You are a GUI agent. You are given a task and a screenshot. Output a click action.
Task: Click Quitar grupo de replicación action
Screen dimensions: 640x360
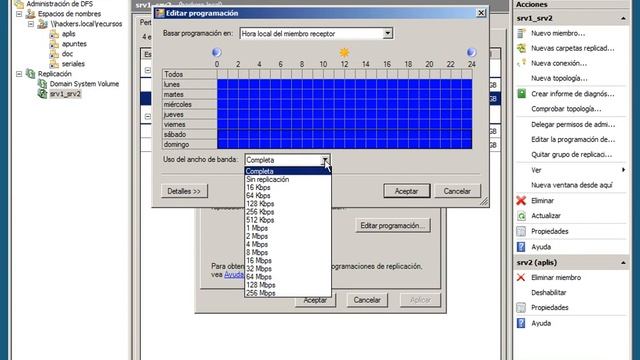click(571, 155)
